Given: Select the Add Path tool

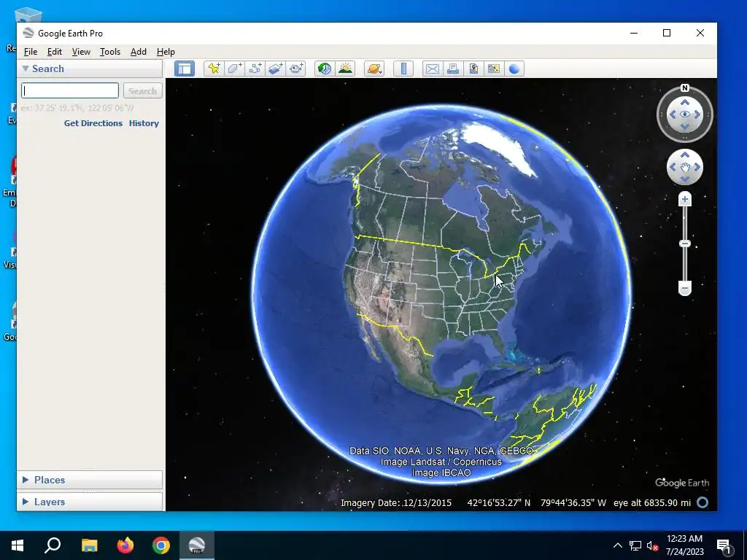Looking at the screenshot, I should [255, 69].
